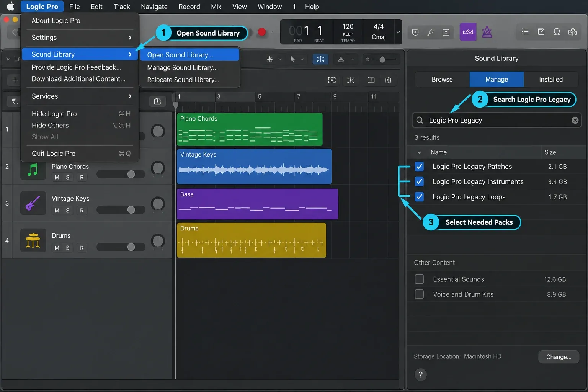Image resolution: width=588 pixels, height=392 pixels.
Task: Open the snap tool dropdown chevron
Action: [x=279, y=59]
